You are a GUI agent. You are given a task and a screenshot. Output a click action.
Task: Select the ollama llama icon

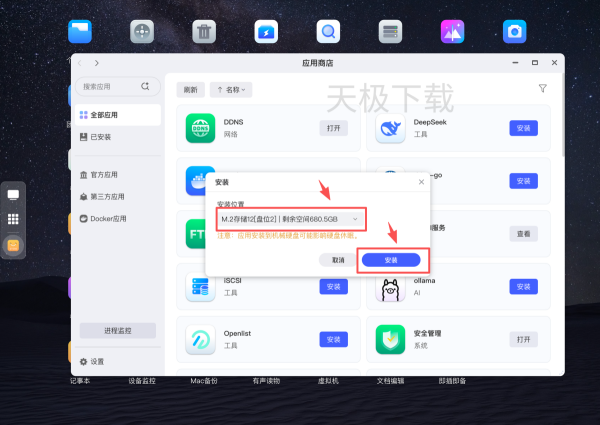390,287
